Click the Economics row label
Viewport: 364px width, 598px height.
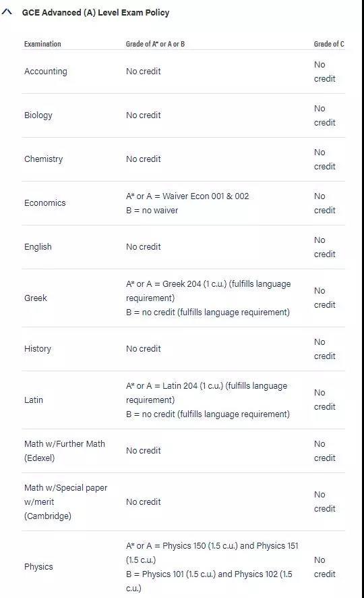[45, 203]
